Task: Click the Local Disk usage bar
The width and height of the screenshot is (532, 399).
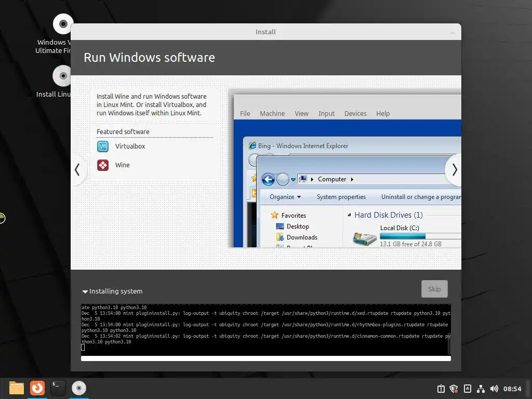Action: tap(420, 236)
